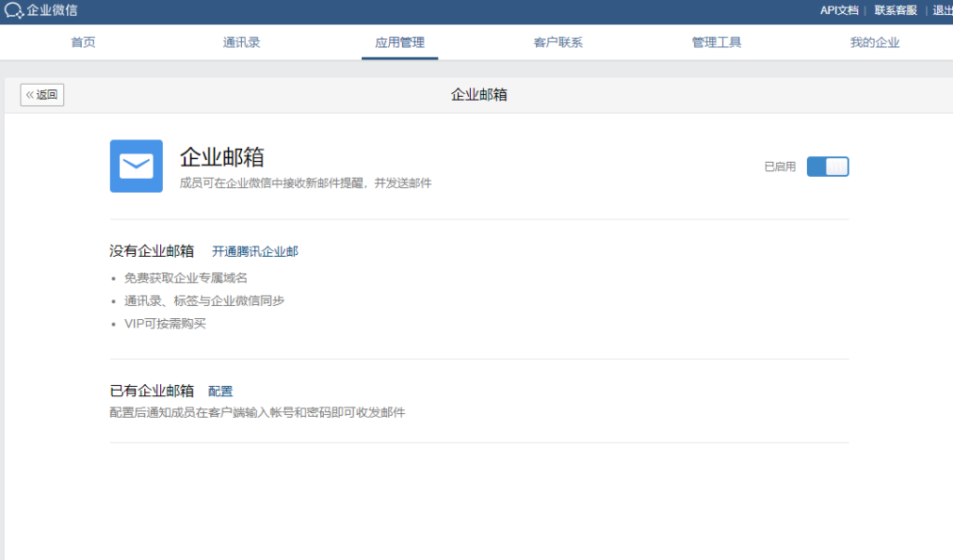This screenshot has width=953, height=560.
Task: Click the 配置 link under 已有企业邮箱
Action: pos(221,390)
